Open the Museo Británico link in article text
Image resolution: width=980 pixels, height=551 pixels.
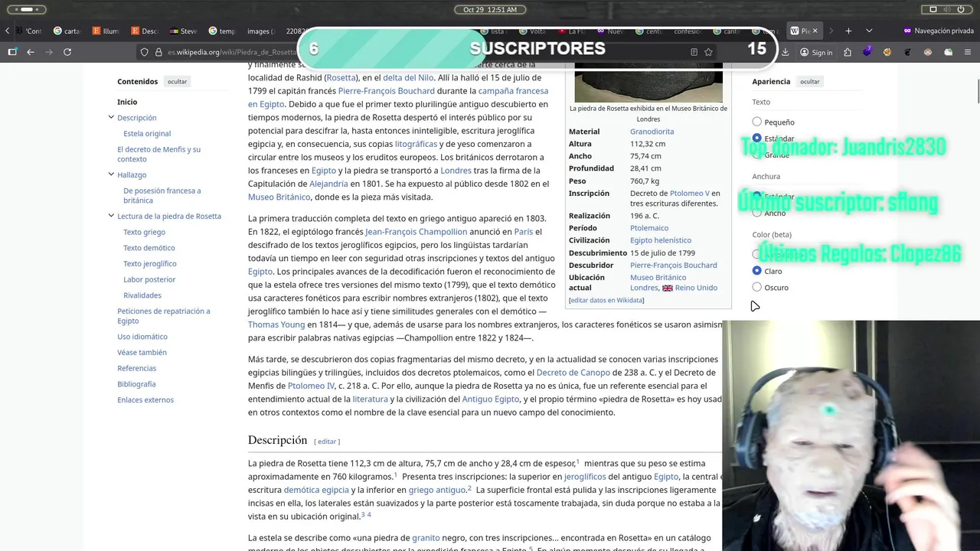point(279,197)
